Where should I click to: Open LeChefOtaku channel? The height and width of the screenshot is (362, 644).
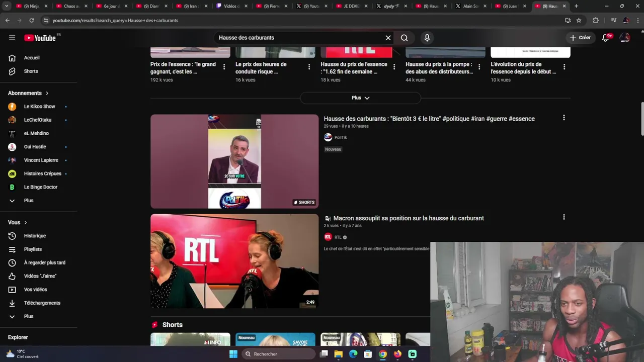[x=38, y=120]
